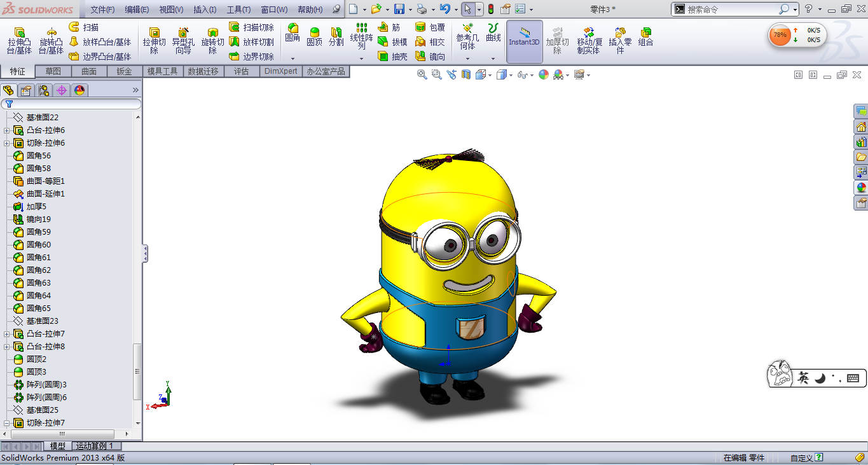Open the 运动算例 1 tab
The image size is (868, 465).
[x=95, y=446]
